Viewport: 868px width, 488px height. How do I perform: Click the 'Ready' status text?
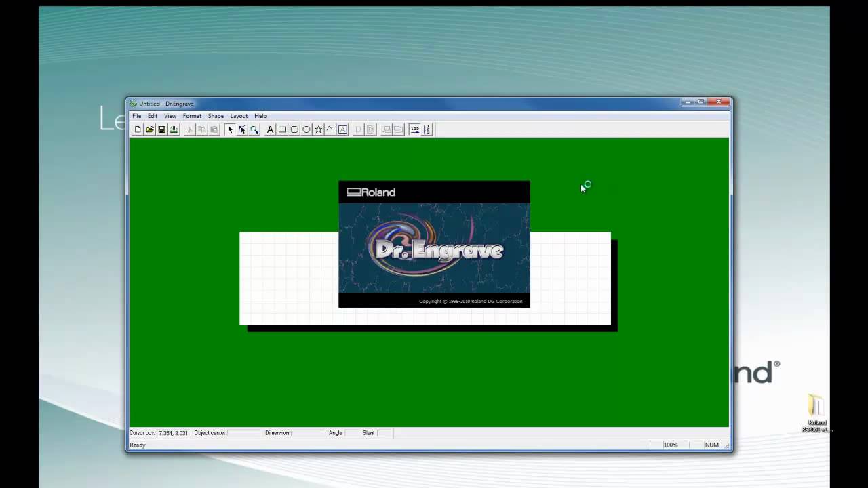click(x=138, y=445)
